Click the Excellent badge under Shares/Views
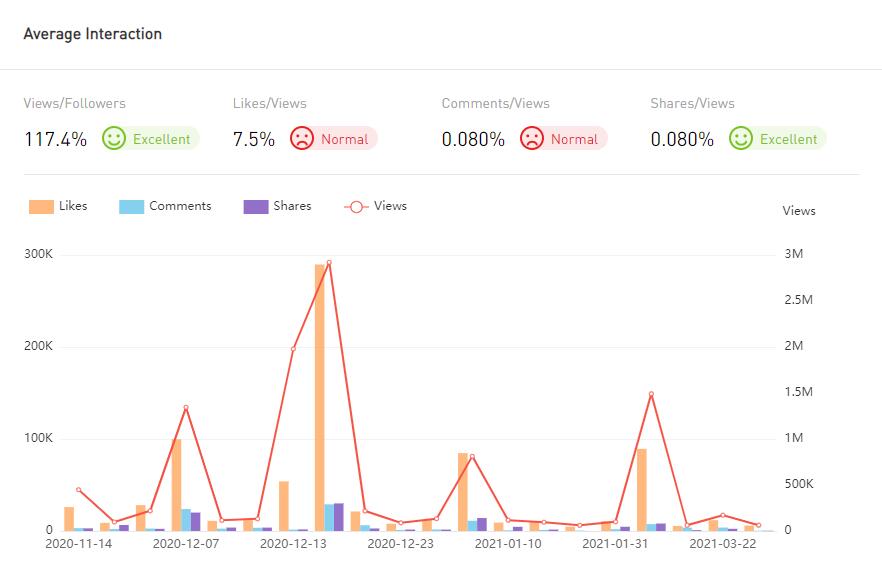The height and width of the screenshot is (567, 882). point(788,139)
